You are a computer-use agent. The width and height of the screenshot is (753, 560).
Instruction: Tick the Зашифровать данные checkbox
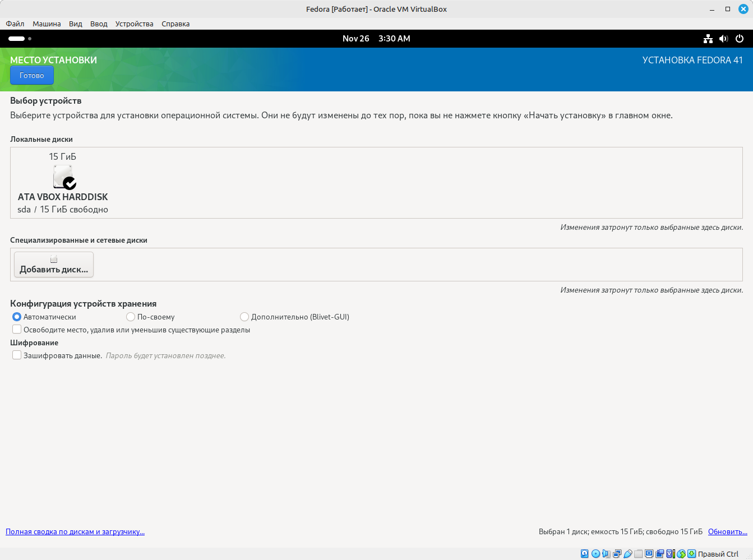click(x=17, y=355)
